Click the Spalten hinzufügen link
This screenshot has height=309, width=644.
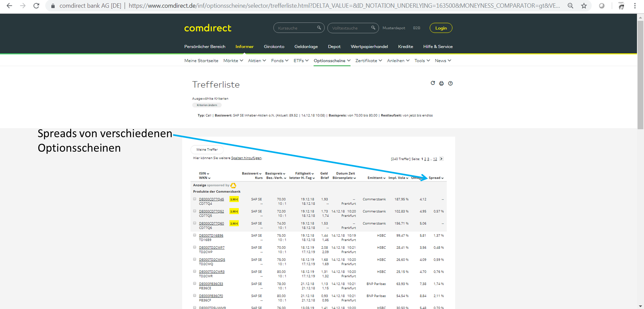click(x=246, y=158)
